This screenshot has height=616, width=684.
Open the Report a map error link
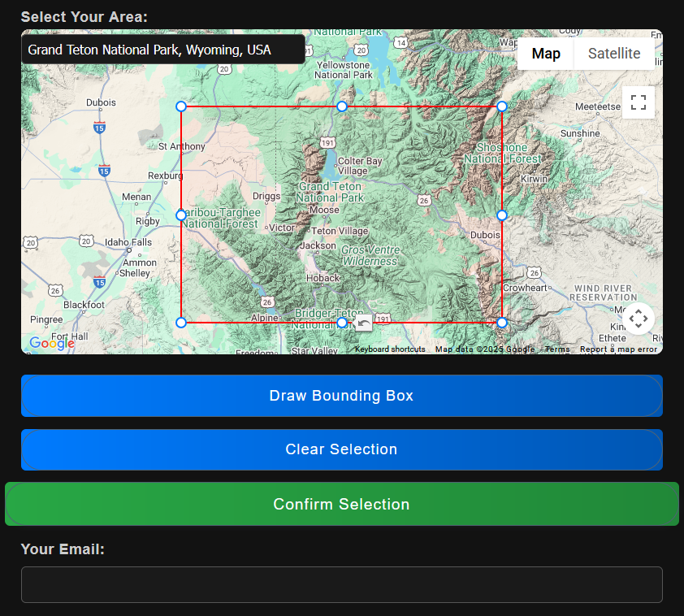tap(618, 349)
